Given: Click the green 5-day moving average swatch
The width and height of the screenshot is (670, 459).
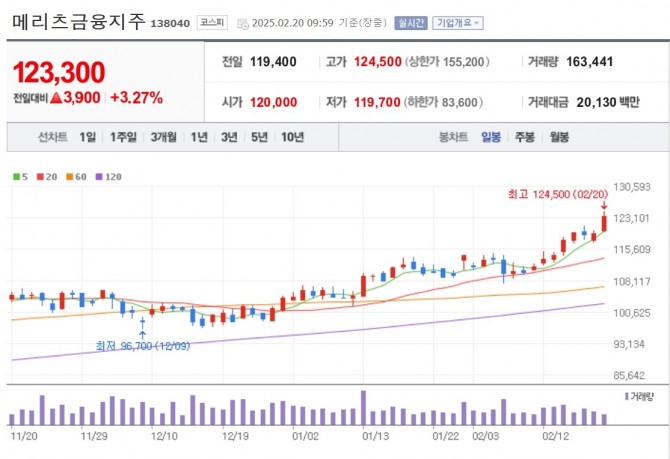Looking at the screenshot, I should tap(16, 177).
